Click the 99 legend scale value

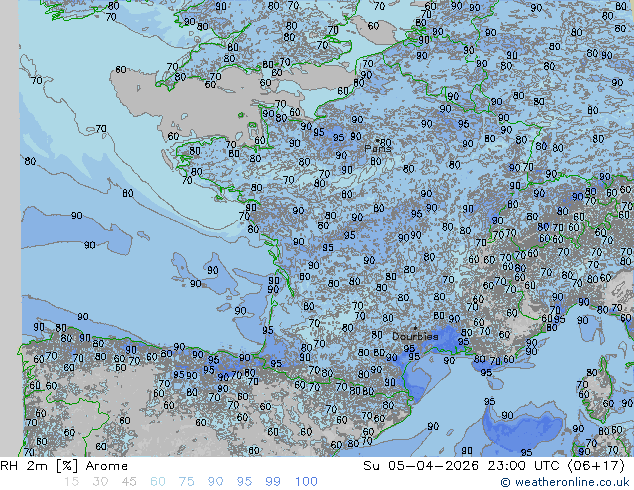point(274,481)
